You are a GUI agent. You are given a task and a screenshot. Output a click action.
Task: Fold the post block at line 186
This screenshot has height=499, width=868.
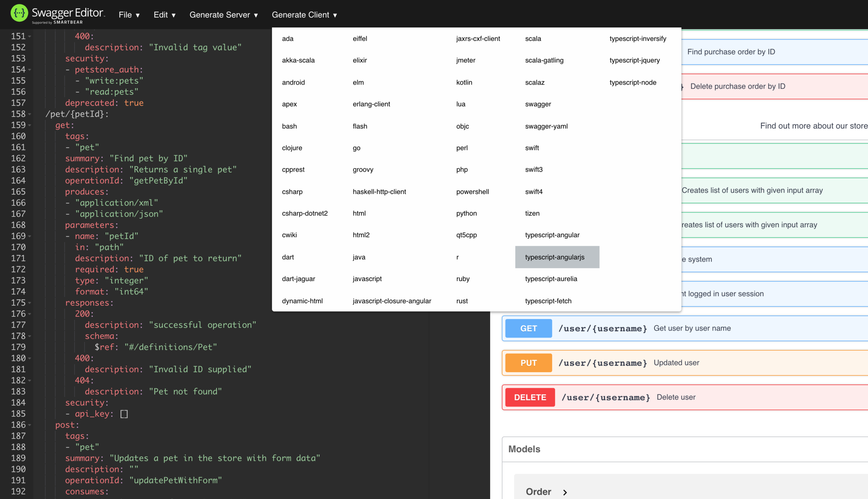coord(30,425)
